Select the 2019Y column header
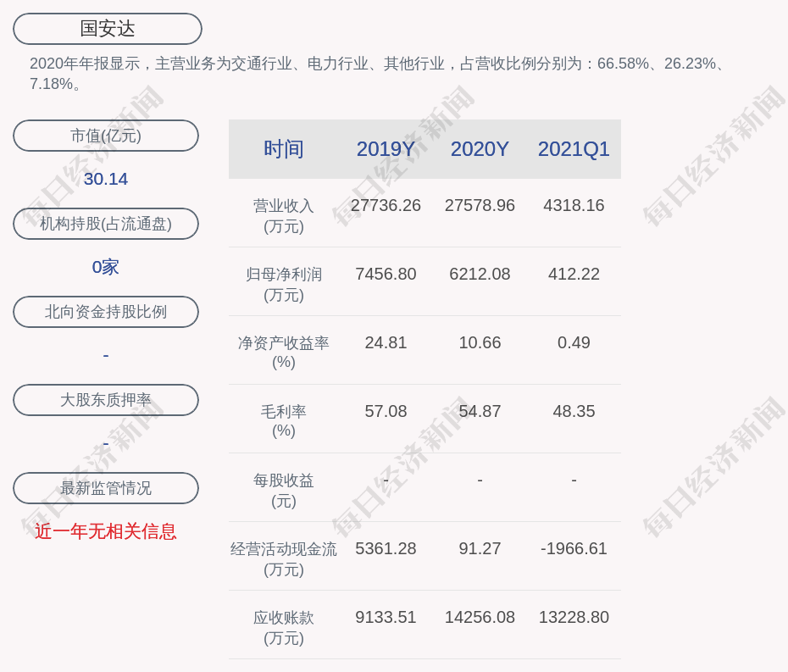 pyautogui.click(x=386, y=149)
